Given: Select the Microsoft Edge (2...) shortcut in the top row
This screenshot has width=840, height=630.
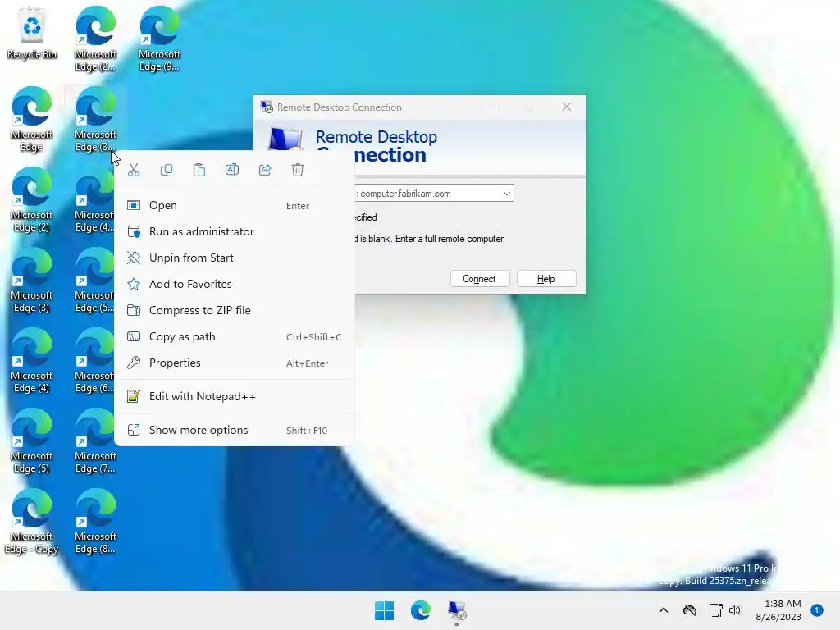Looking at the screenshot, I should click(95, 39).
